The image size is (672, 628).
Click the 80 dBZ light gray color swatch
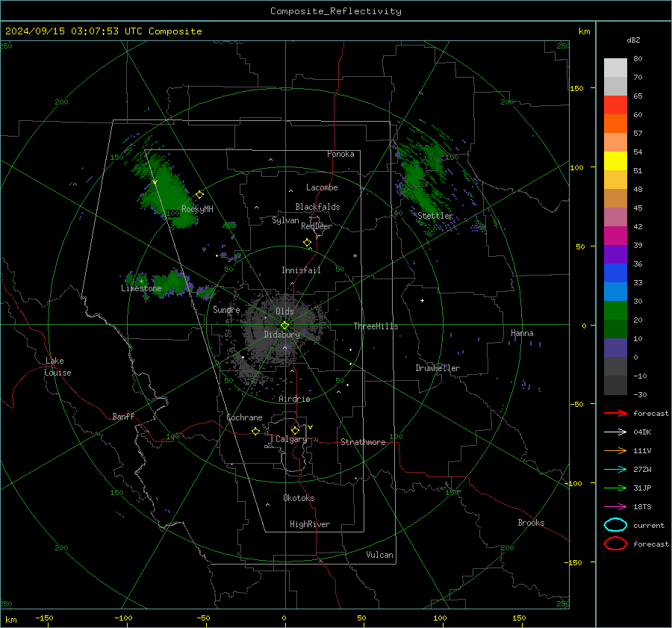615,68
